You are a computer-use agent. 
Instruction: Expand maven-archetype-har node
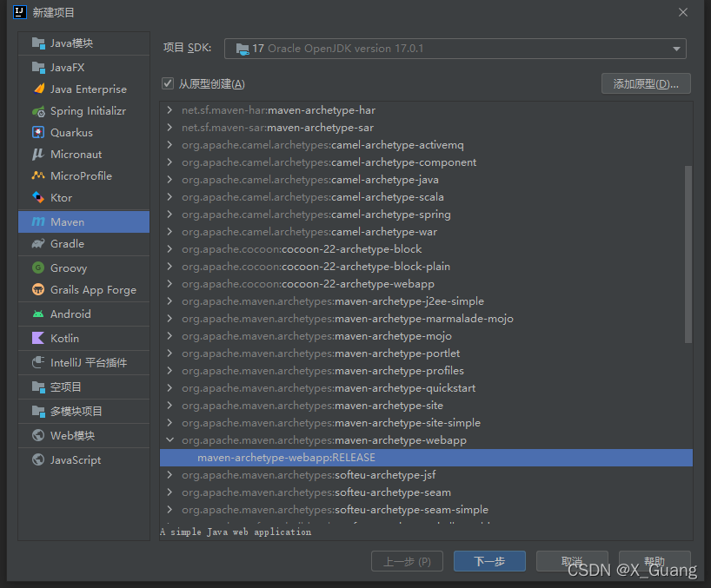point(169,110)
